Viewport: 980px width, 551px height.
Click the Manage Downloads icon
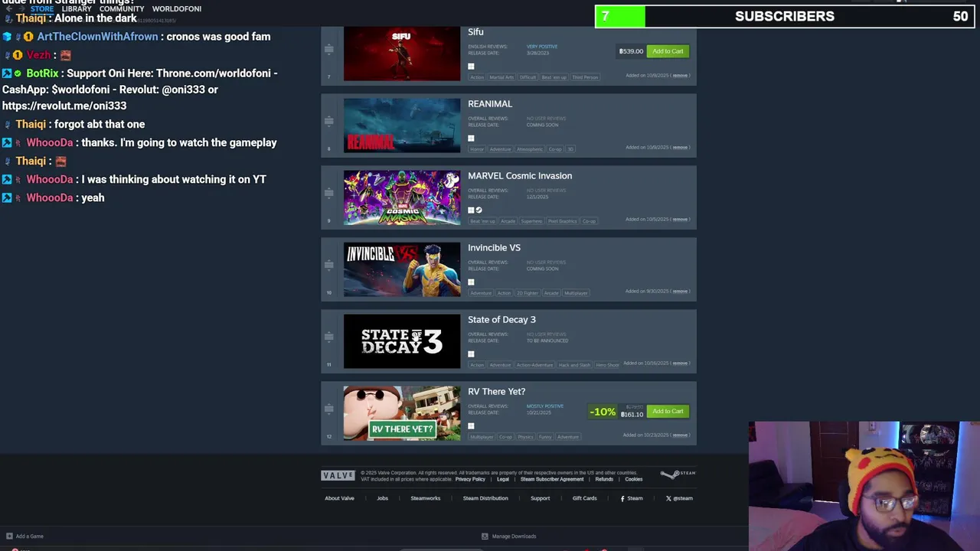coord(485,536)
